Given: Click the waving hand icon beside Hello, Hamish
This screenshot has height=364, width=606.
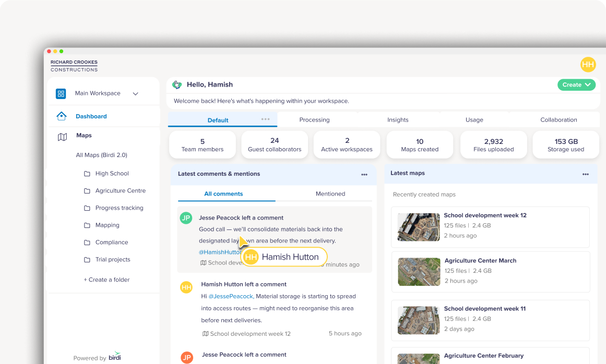Looking at the screenshot, I should (x=177, y=84).
